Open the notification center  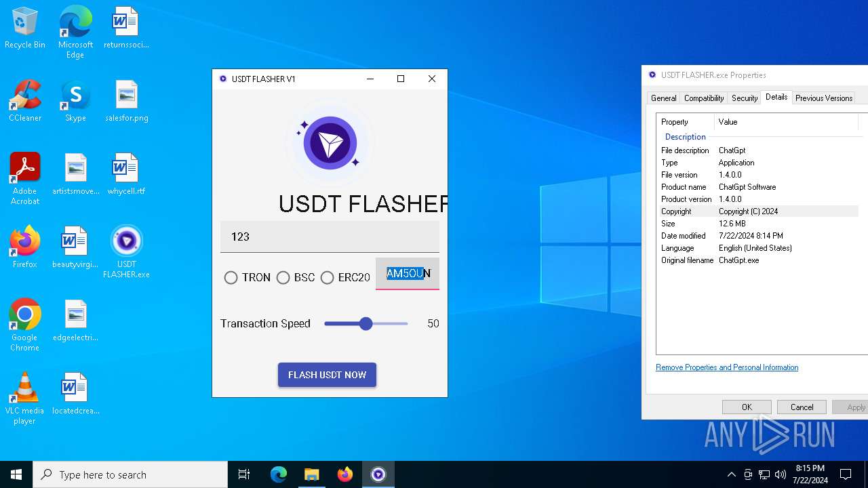[x=846, y=474]
